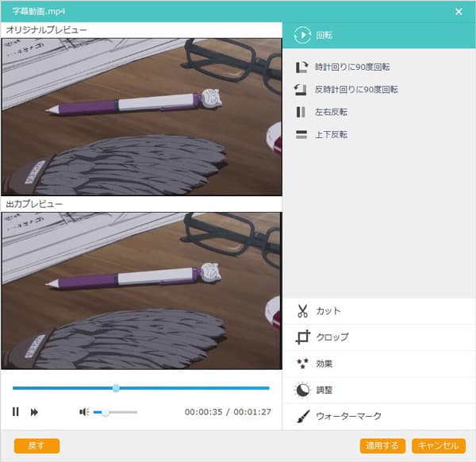Click the rotate counterclockwise 90 degrees icon
Screen dimensions: 476x462
tap(301, 90)
